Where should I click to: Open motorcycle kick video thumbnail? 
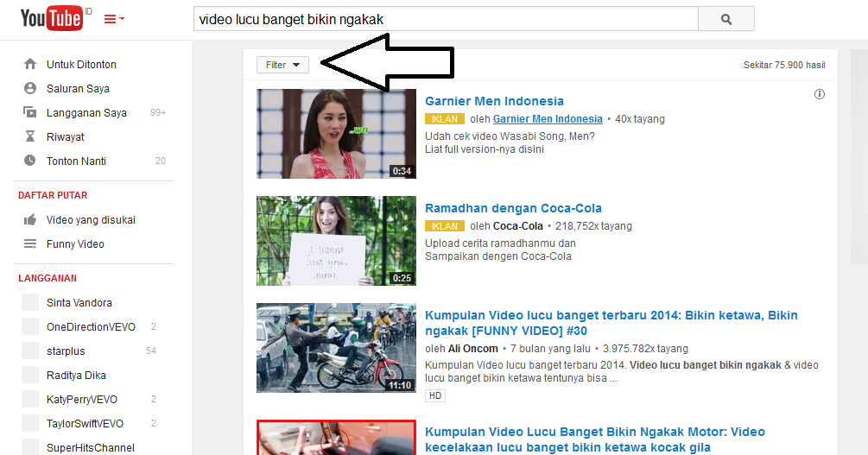tap(336, 348)
